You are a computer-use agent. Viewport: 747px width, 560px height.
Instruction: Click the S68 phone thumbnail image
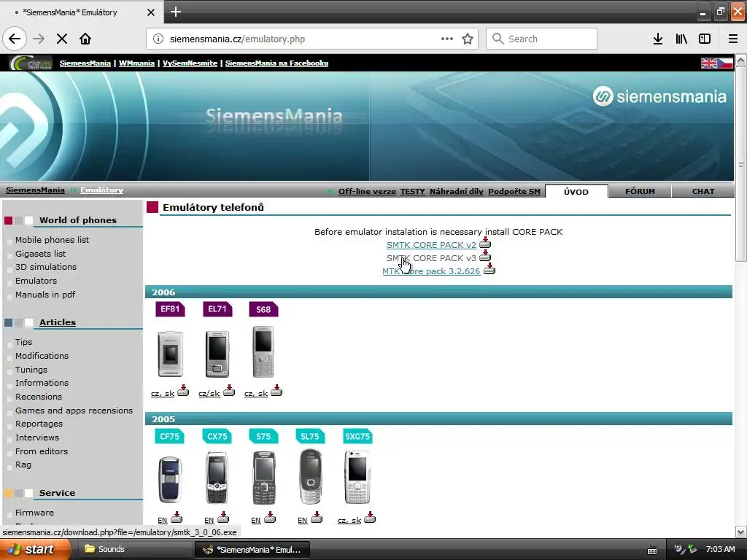pos(263,352)
